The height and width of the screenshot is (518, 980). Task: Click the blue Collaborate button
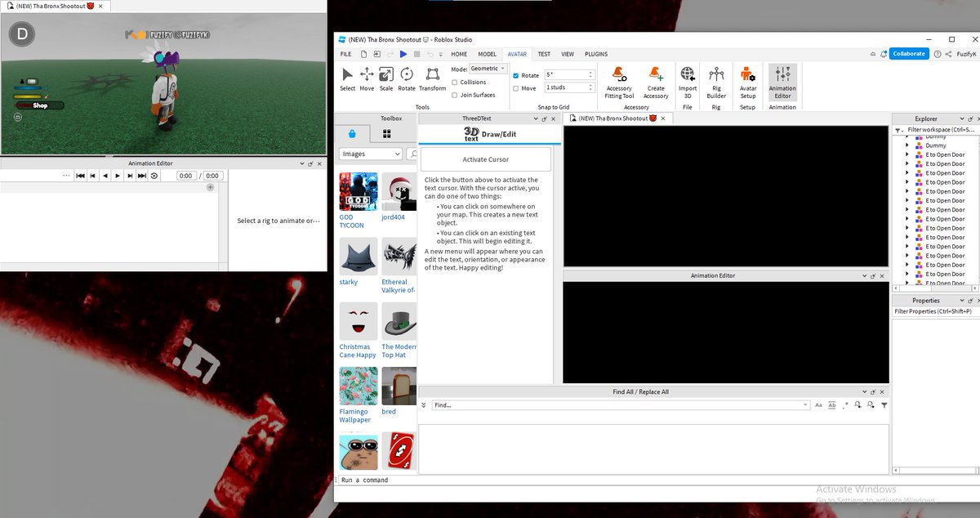909,54
